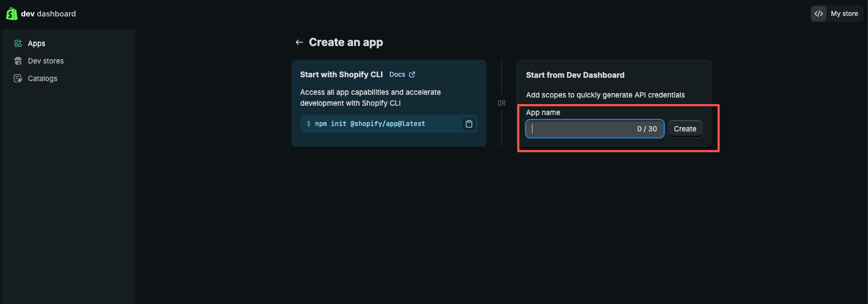Open the Catalogs page label
Screen dimensions: 868x304
pyautogui.click(x=43, y=78)
